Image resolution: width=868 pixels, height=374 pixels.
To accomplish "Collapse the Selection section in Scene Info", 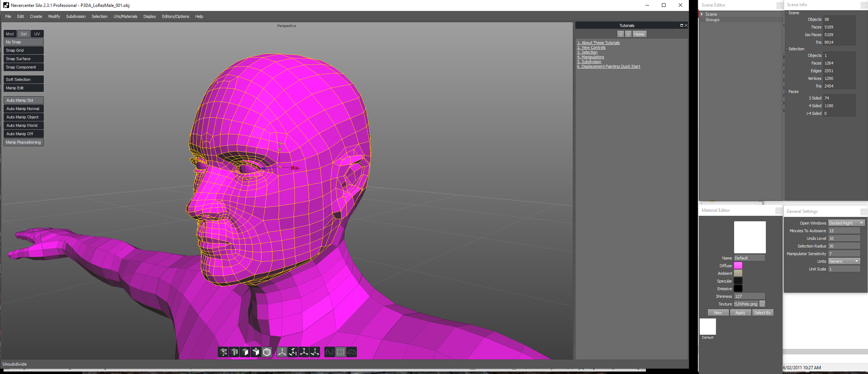I will (x=786, y=49).
